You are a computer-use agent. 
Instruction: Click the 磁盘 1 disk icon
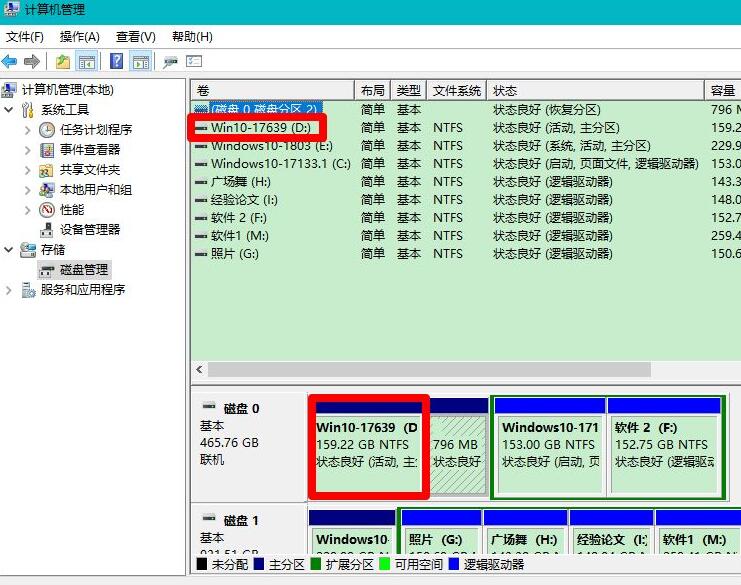pyautogui.click(x=209, y=518)
